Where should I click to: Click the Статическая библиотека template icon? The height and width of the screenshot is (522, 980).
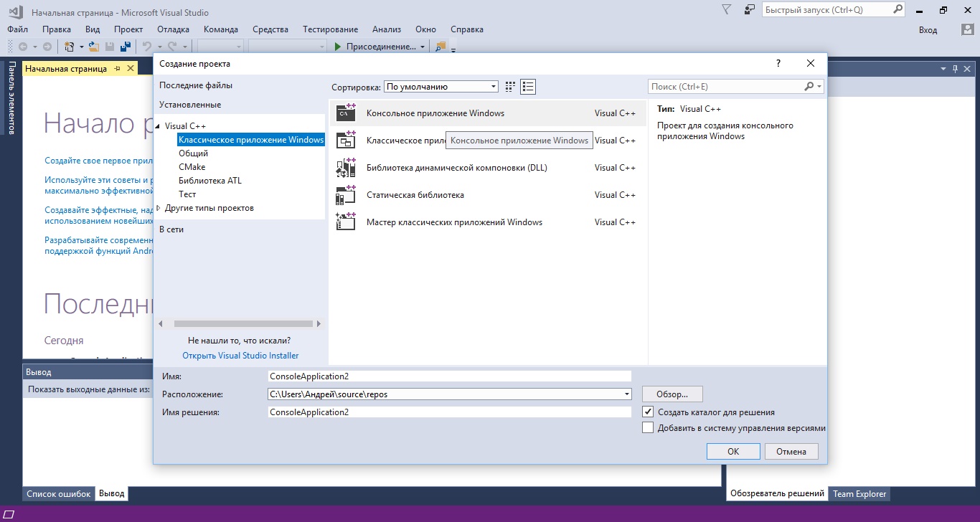346,194
